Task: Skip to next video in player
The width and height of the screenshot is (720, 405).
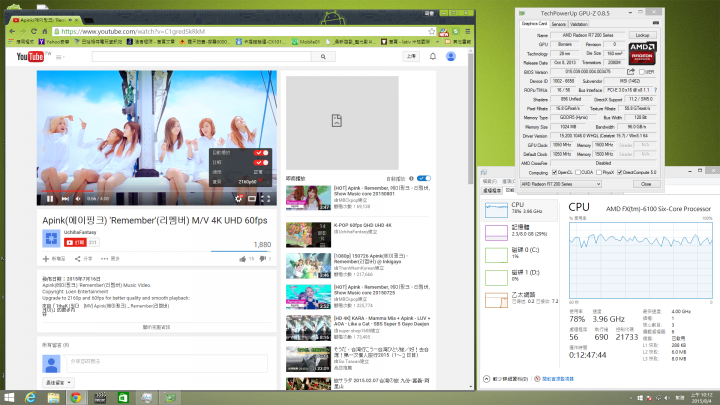Action: point(65,199)
